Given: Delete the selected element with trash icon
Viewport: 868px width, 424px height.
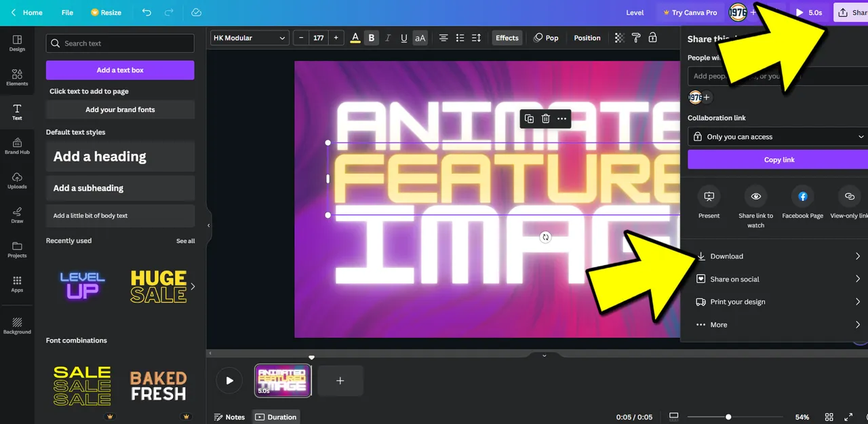Looking at the screenshot, I should (x=545, y=119).
